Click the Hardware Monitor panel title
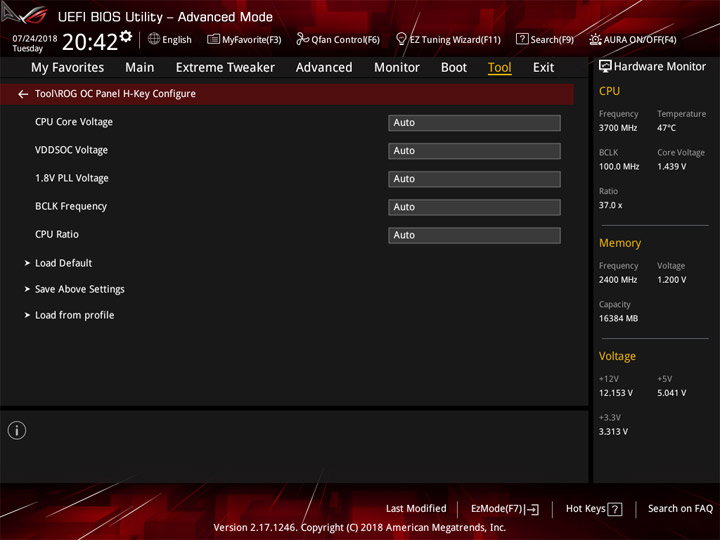Screen dimensions: 720x540 click(660, 67)
